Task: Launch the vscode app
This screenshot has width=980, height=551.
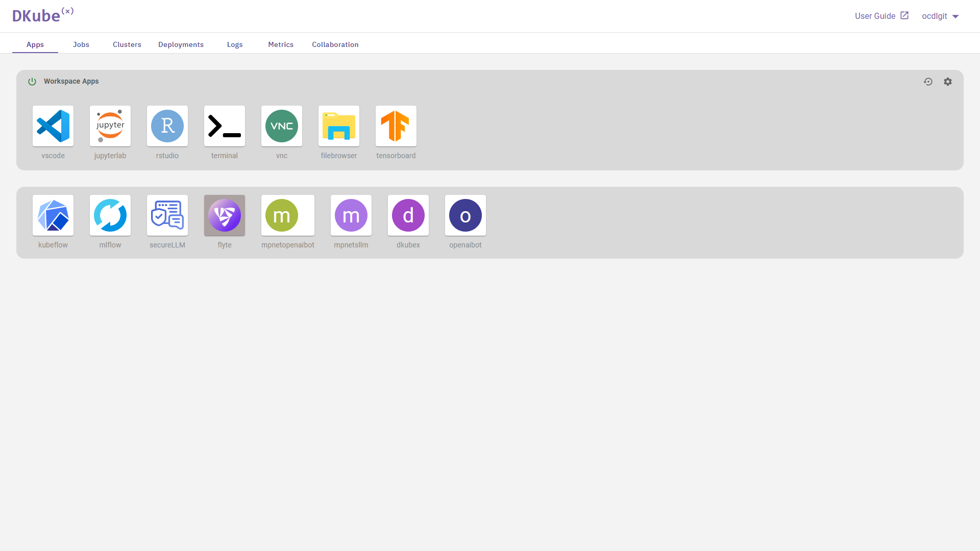Action: pos(53,126)
